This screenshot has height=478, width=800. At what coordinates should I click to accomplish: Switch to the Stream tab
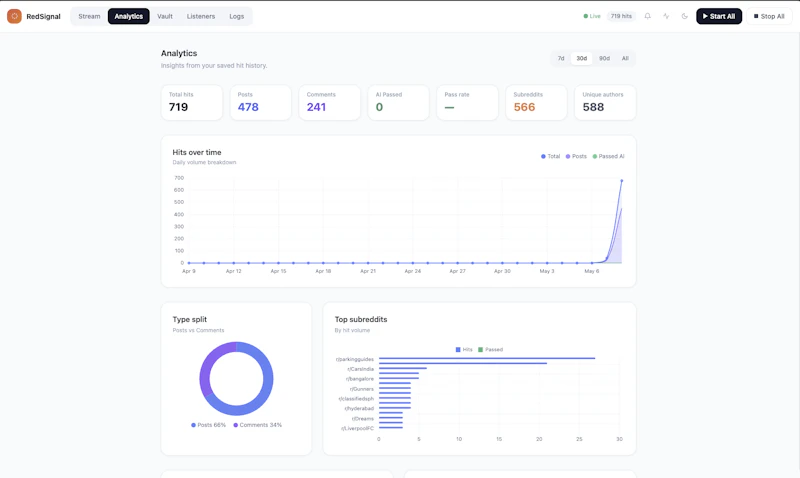point(89,16)
